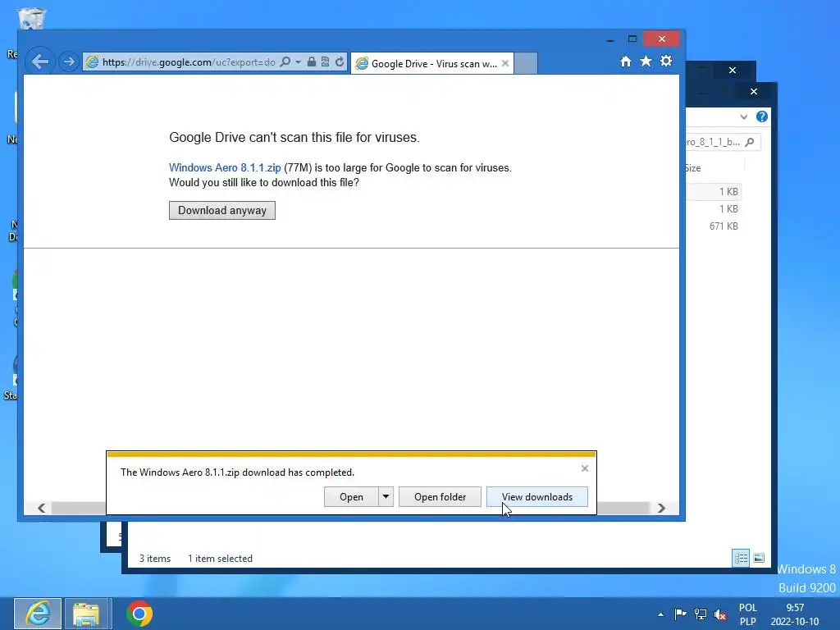Open a new tab with the blank tab button
The image size is (840, 630).
point(526,63)
